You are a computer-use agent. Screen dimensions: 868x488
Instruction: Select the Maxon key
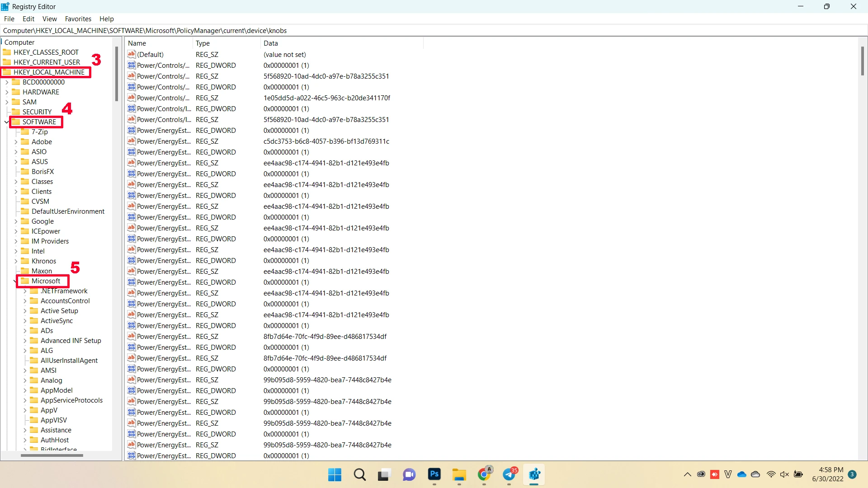tap(42, 271)
